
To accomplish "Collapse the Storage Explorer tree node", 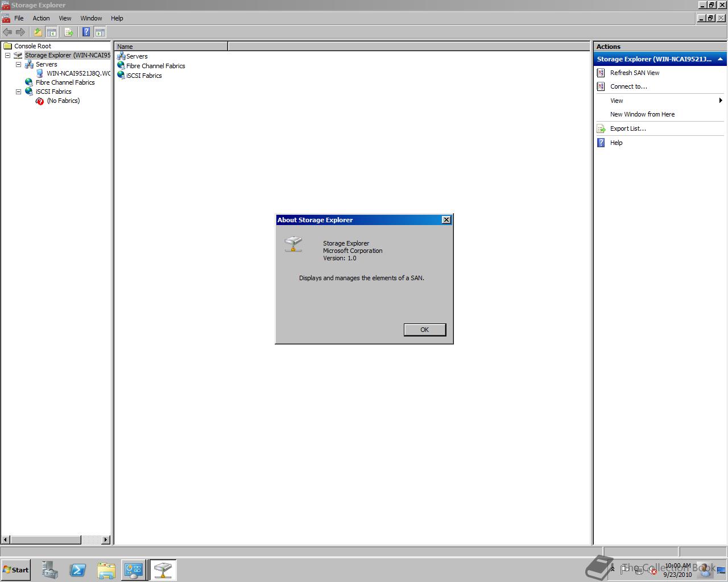I will tap(7, 55).
